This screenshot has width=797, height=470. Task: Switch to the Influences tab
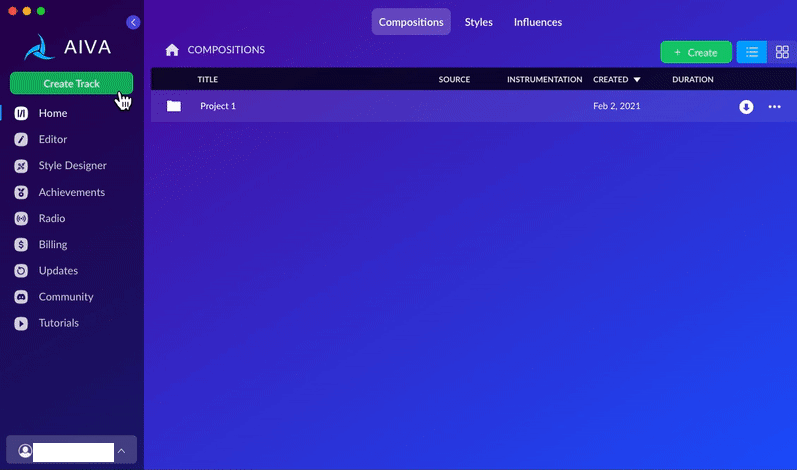[537, 22]
